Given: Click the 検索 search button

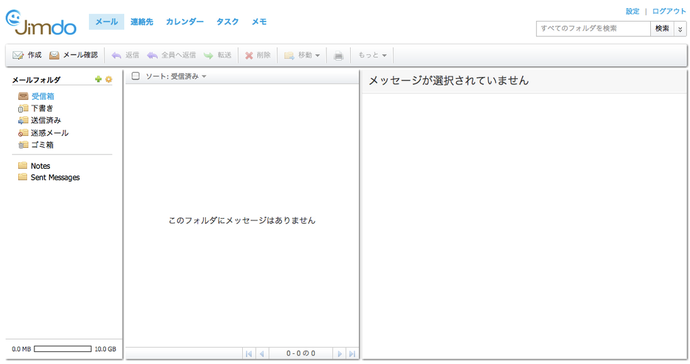Looking at the screenshot, I should (x=662, y=29).
